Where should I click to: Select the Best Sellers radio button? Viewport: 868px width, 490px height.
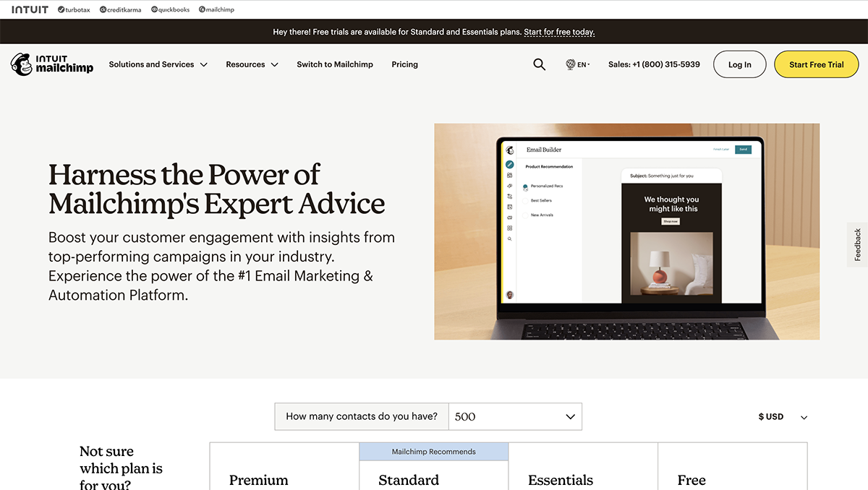coord(525,201)
